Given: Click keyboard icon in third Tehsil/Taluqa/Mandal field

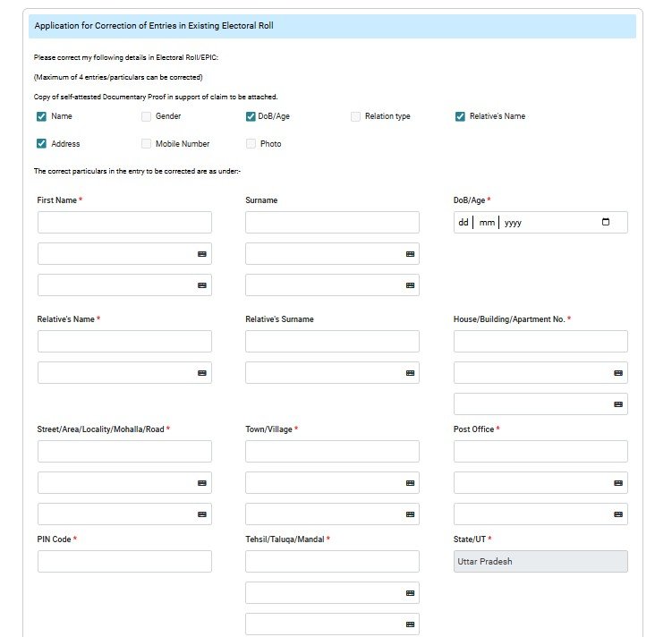Looking at the screenshot, I should click(410, 624).
